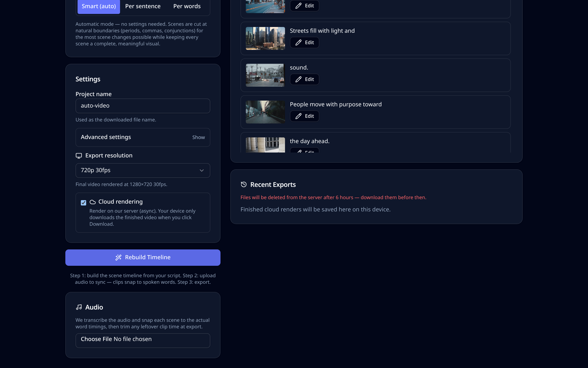Click 'Final video rendered at 1280×720 30fps' text
Viewport: 588px width, 368px height.
point(121,184)
